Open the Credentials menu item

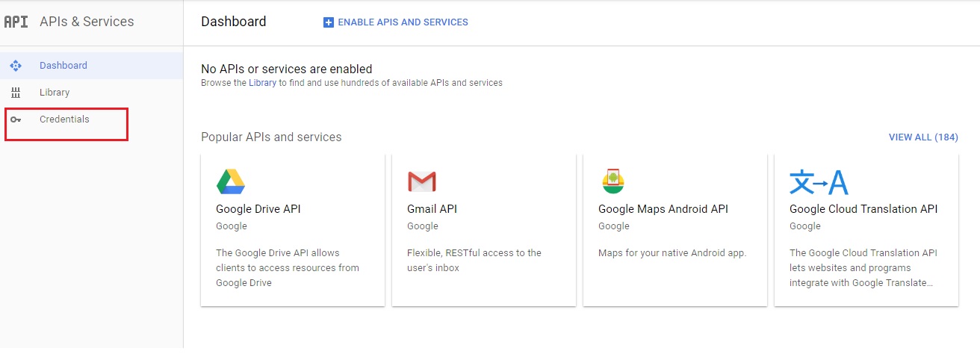coord(91,119)
